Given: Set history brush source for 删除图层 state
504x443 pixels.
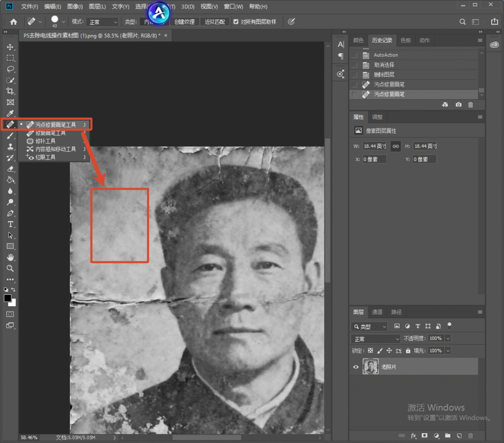Looking at the screenshot, I should (354, 75).
